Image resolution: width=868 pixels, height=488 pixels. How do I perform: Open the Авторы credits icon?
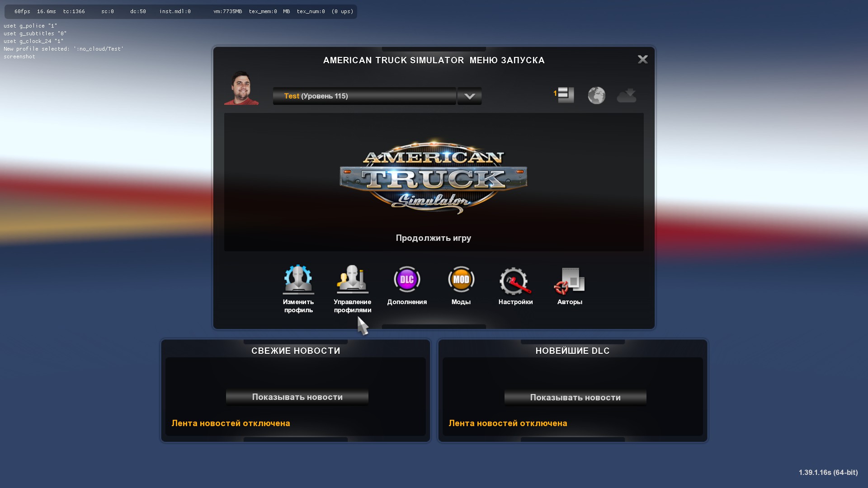(570, 281)
